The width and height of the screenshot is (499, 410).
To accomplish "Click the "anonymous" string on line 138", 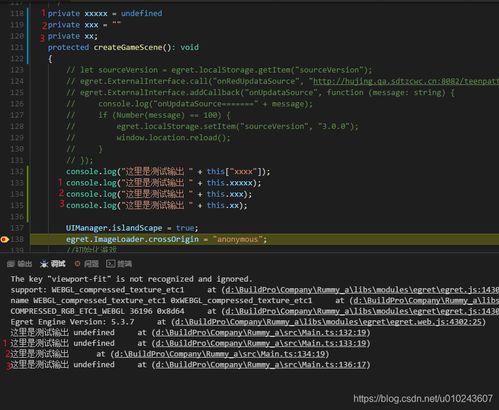I will (x=237, y=239).
